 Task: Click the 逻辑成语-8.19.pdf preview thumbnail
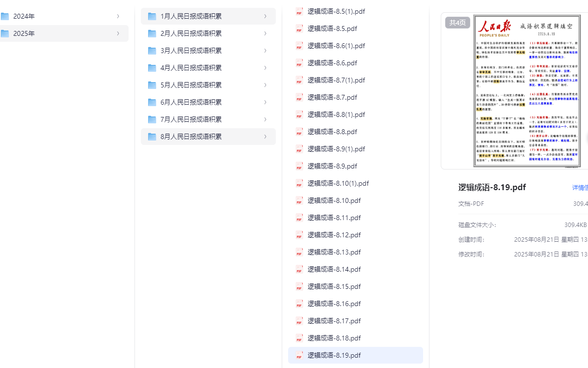(x=527, y=91)
